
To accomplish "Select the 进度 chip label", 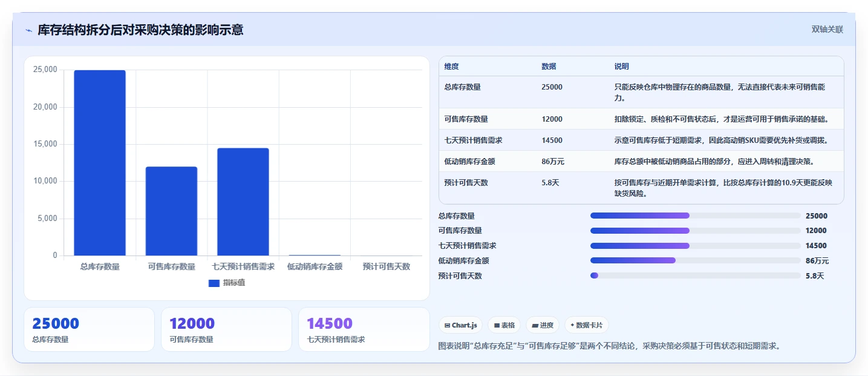I will [x=547, y=325].
